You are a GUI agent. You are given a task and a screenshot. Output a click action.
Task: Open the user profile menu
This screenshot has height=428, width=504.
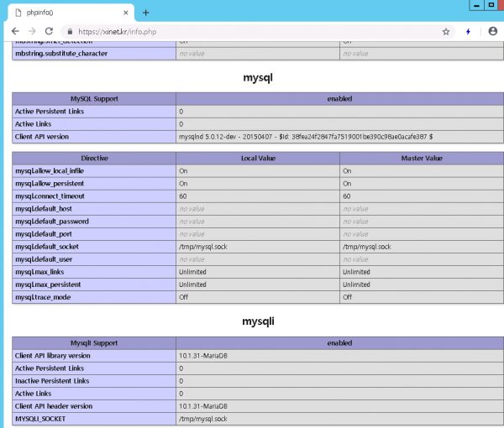(492, 31)
